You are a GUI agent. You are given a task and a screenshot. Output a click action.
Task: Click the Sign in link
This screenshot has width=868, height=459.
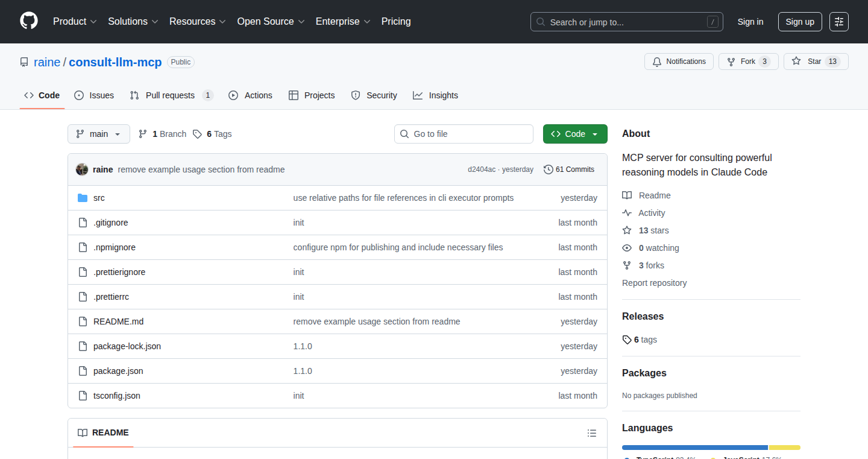(x=750, y=22)
